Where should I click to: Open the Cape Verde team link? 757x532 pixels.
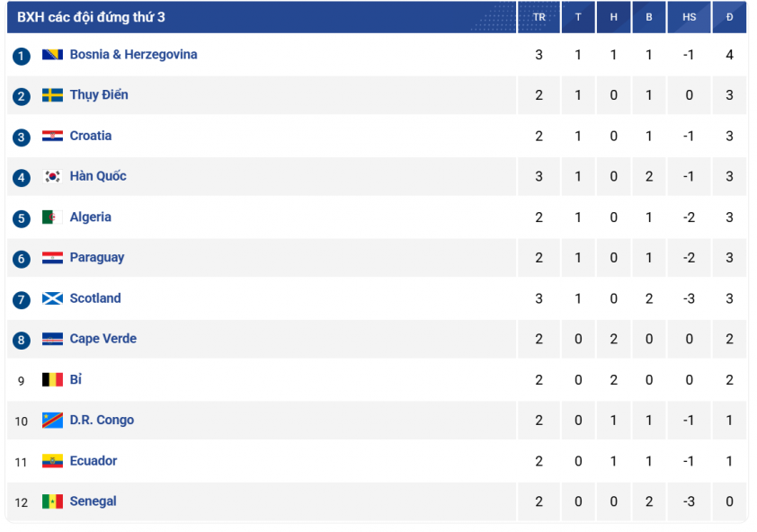(103, 339)
